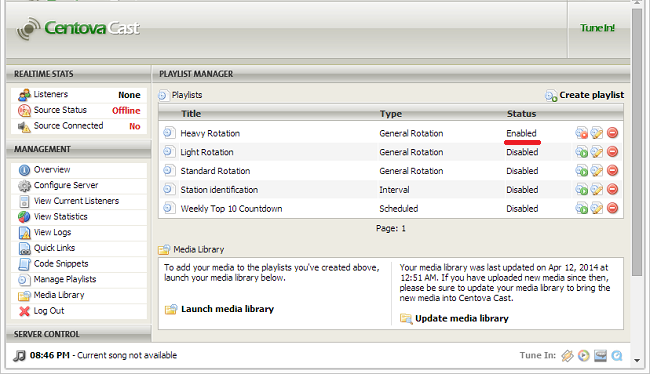This screenshot has height=374, width=650.
Task: Click the Page: 1 pagination text
Action: (x=391, y=228)
